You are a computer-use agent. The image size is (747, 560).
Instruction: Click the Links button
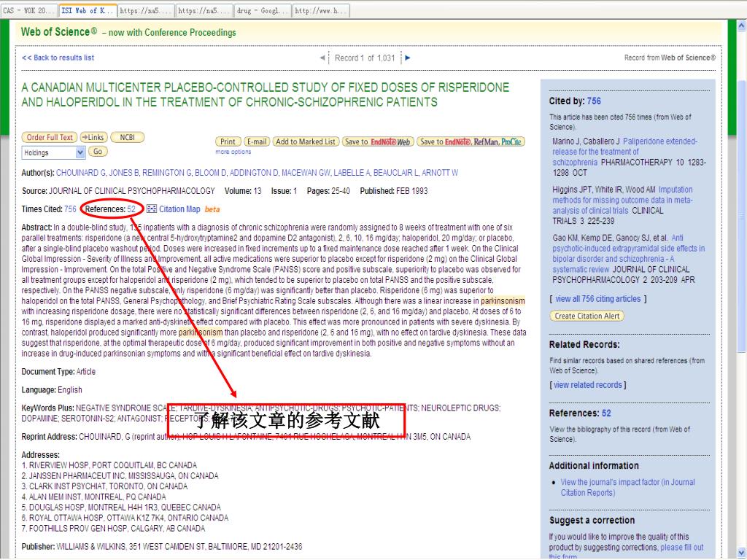click(x=94, y=137)
